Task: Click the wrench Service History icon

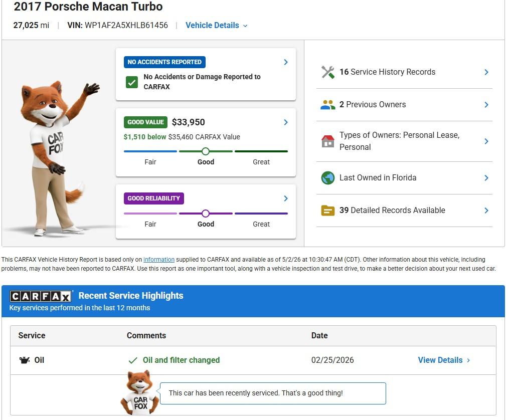Action: coord(327,72)
